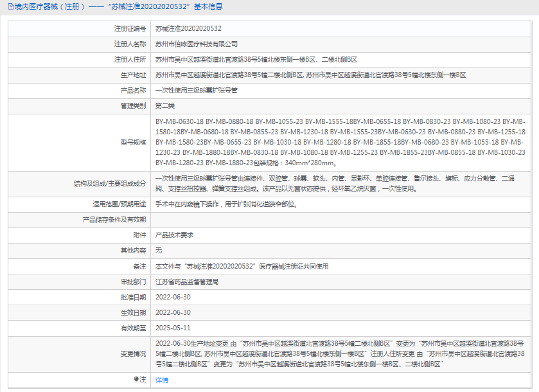
Task: Select company name 苏州市倍咏医疗科技有限公司
Action: coord(197,44)
